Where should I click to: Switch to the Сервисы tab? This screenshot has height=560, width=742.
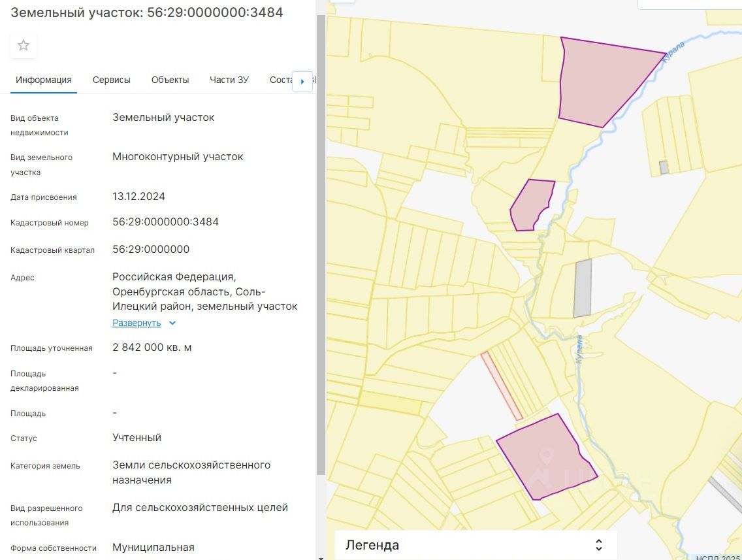(112, 80)
